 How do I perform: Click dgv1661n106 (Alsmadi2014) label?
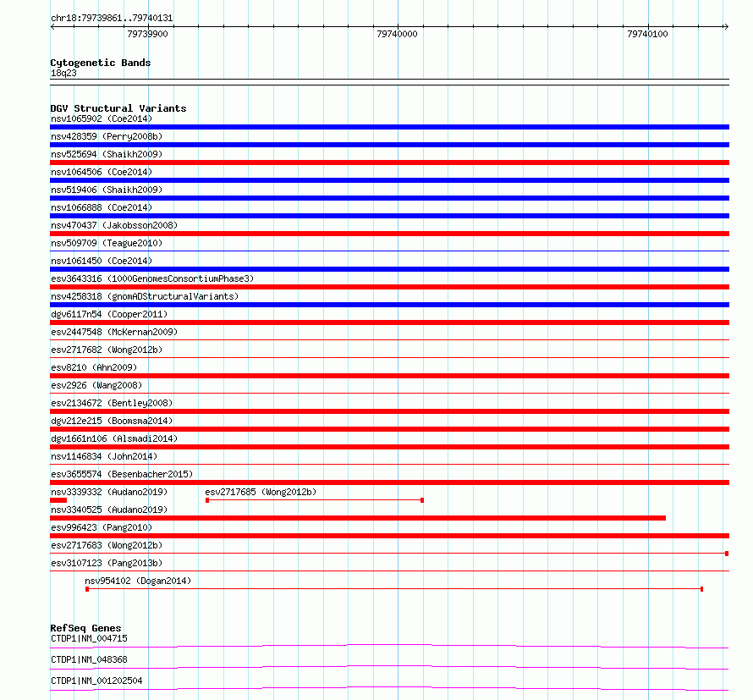pyautogui.click(x=114, y=438)
